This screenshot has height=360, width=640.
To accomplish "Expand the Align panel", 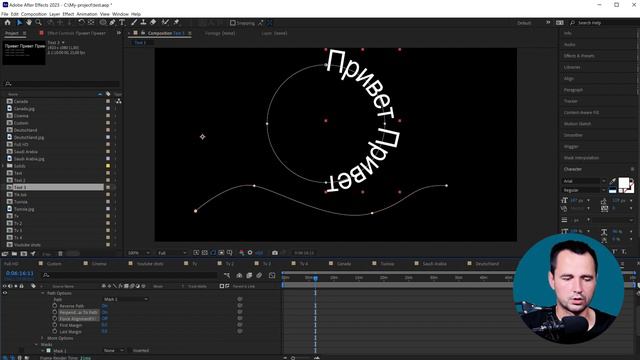I will click(569, 78).
